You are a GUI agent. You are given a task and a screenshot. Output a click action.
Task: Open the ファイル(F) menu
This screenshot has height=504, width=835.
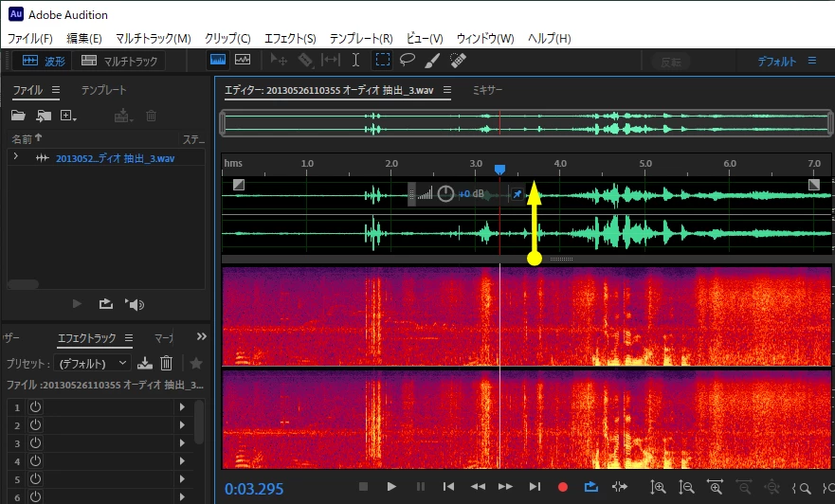29,38
